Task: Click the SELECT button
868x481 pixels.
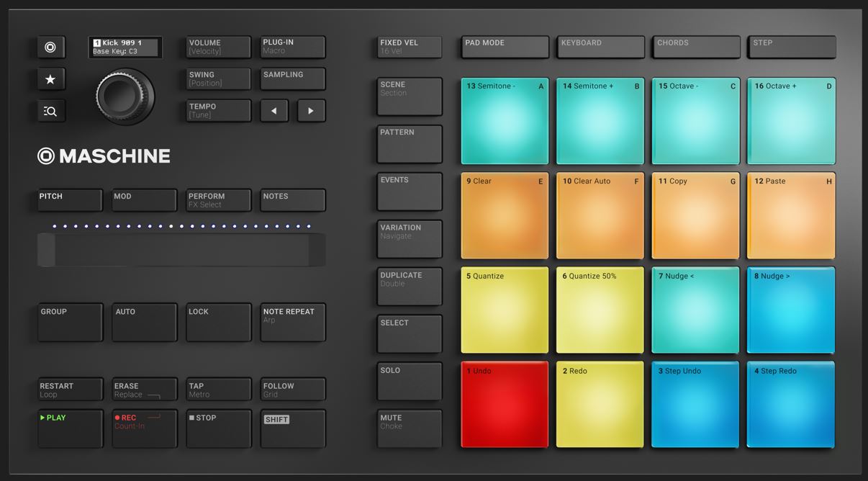Action: pyautogui.click(x=410, y=334)
